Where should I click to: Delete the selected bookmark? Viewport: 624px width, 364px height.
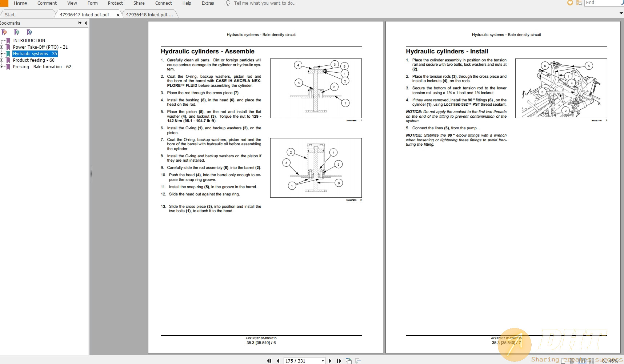(x=4, y=32)
